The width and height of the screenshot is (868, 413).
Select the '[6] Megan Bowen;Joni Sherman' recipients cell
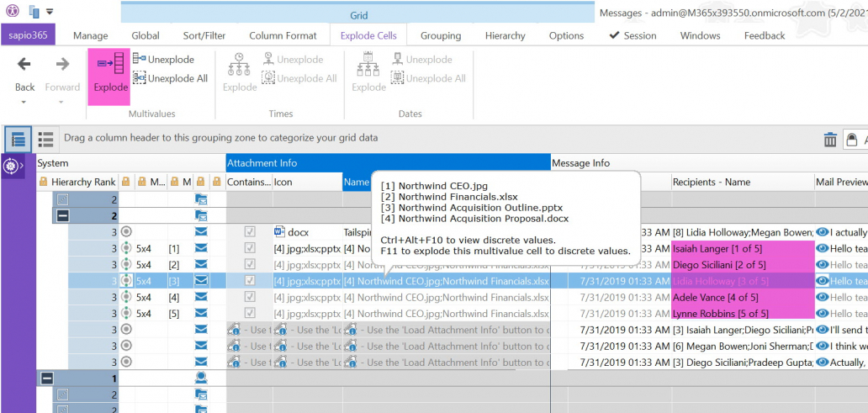[x=743, y=346]
